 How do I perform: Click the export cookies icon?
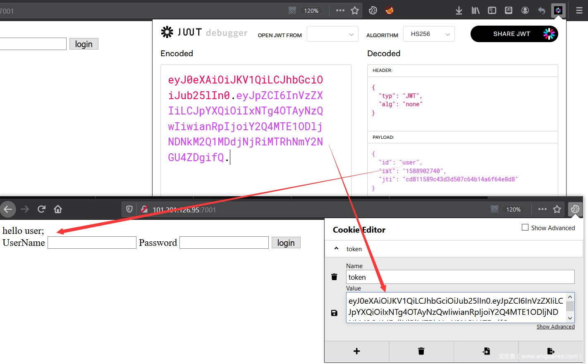pyautogui.click(x=550, y=351)
